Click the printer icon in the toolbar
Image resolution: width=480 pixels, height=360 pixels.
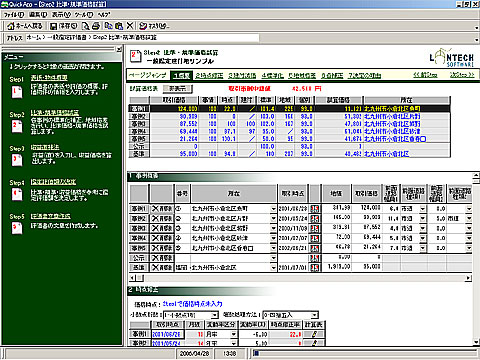96,26
